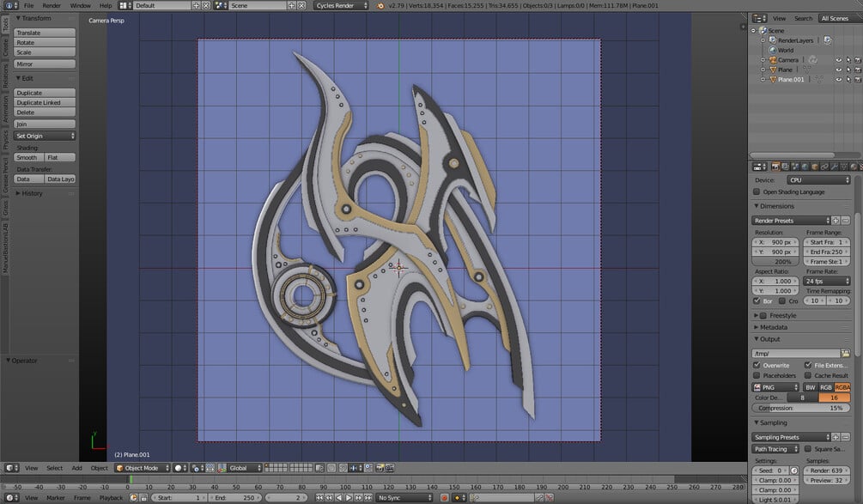The image size is (863, 504).
Task: Toggle the Border checkbox
Action: [757, 301]
